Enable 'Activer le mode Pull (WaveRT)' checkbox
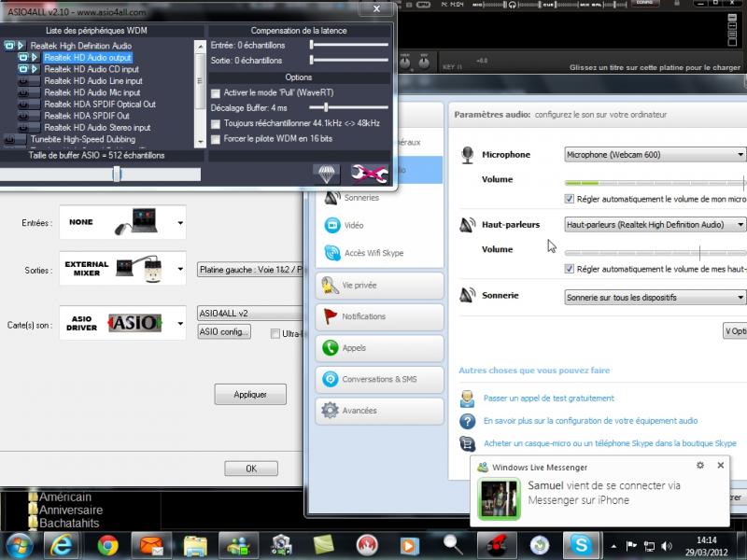The image size is (747, 560). click(216, 93)
